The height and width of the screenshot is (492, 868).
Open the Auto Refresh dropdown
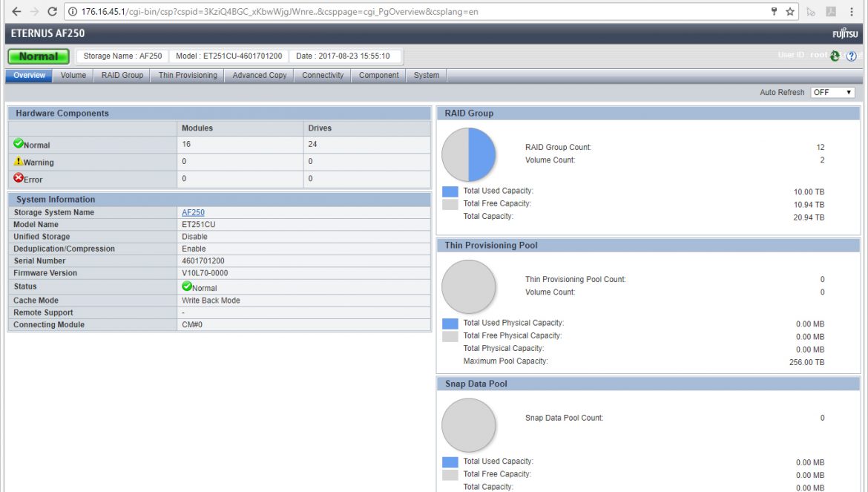pyautogui.click(x=832, y=93)
